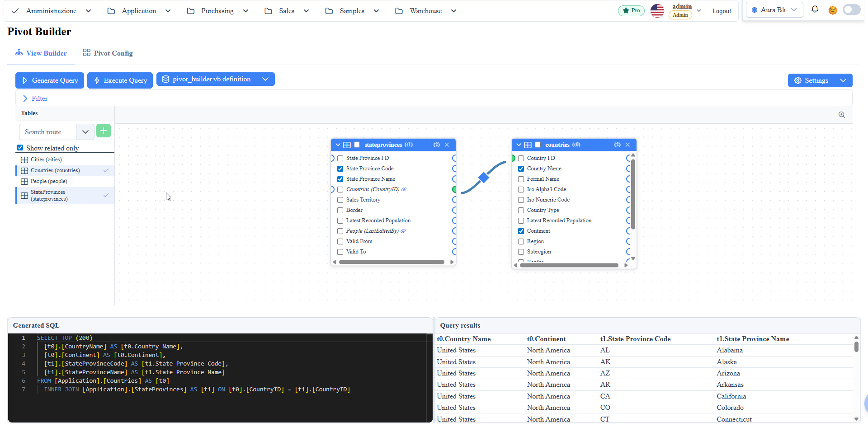Screen dimensions: 868x427
Task: Click the link icon next to People (LastEditedBy)
Action: pos(403,231)
